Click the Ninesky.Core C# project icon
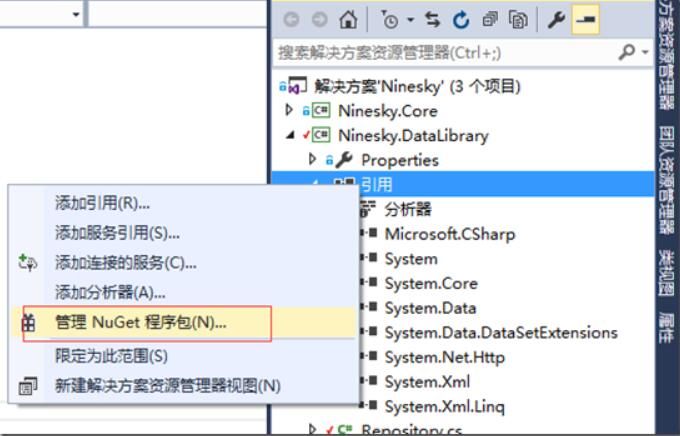 [x=321, y=111]
